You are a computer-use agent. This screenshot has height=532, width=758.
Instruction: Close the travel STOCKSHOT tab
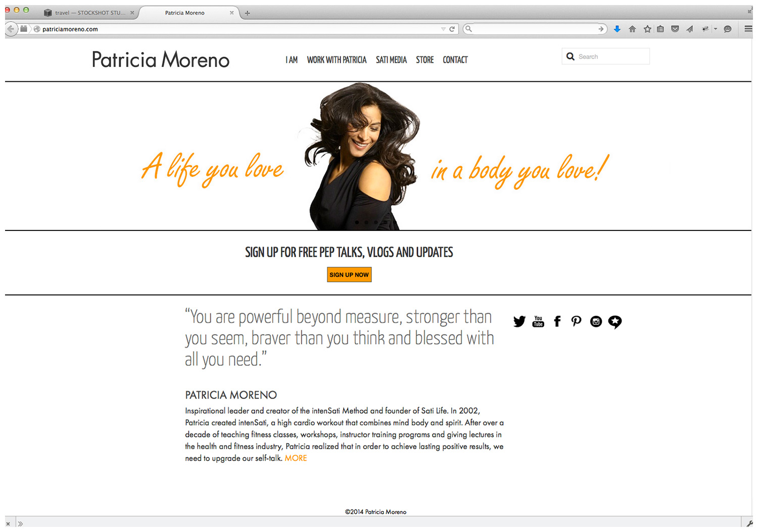(x=132, y=13)
